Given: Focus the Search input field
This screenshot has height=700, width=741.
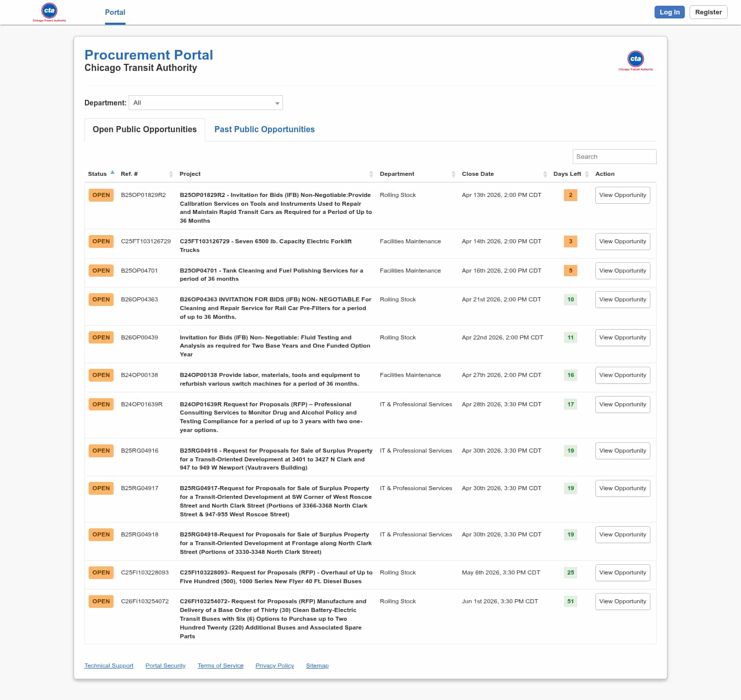Looking at the screenshot, I should [614, 157].
